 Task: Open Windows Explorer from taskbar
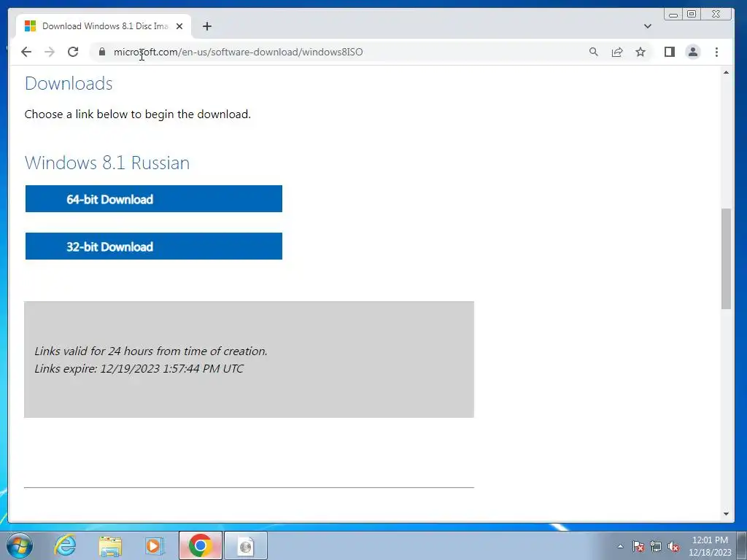[110, 545]
